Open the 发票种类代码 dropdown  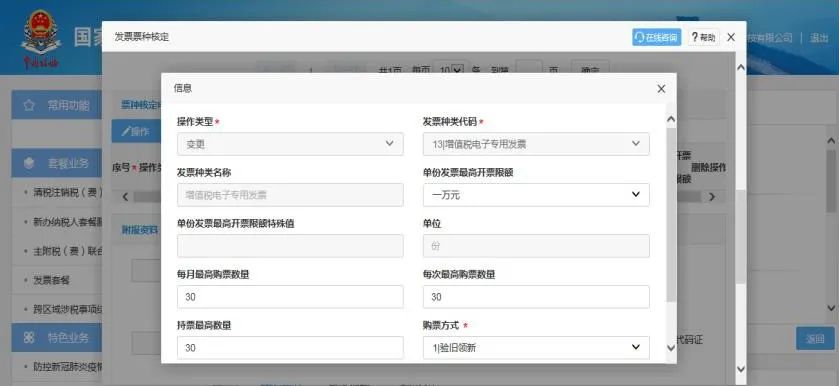point(536,144)
